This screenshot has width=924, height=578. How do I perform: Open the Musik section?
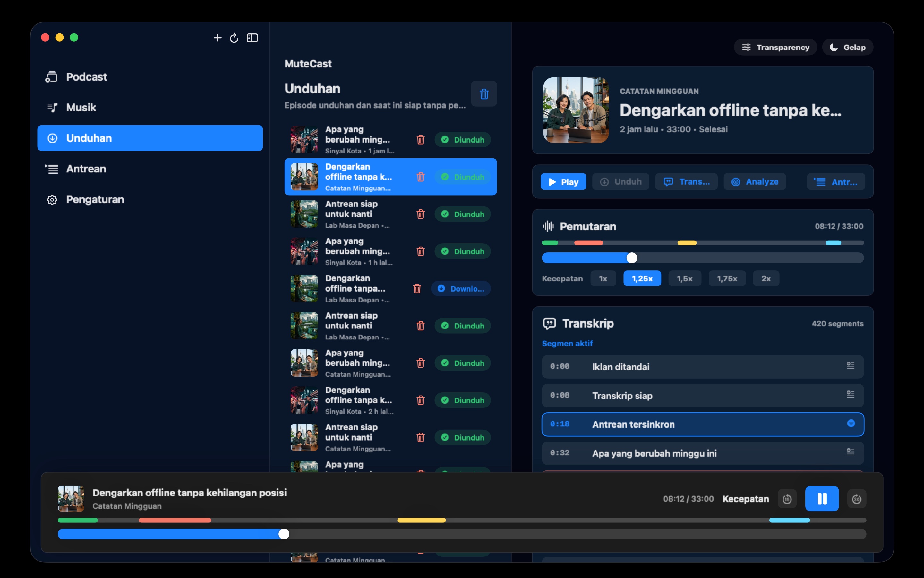pyautogui.click(x=150, y=108)
